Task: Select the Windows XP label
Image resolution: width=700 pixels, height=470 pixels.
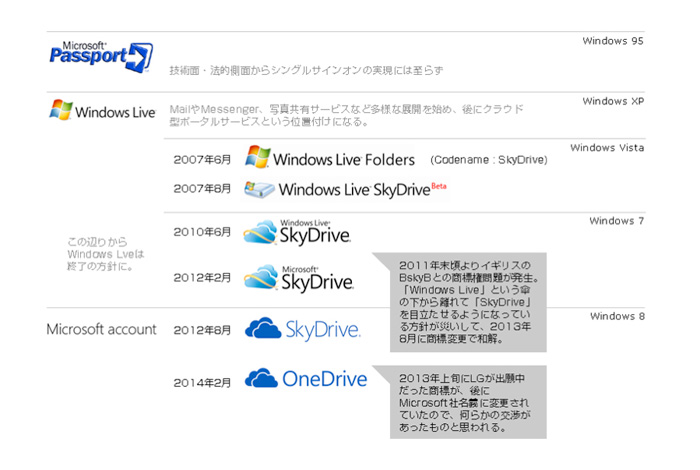Action: tap(613, 101)
